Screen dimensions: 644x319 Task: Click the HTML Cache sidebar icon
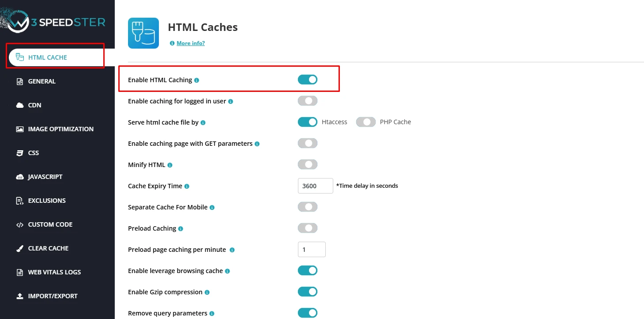19,57
